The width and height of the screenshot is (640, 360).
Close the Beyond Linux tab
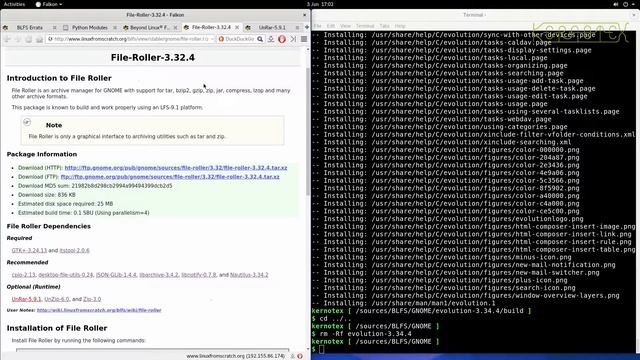(176, 27)
